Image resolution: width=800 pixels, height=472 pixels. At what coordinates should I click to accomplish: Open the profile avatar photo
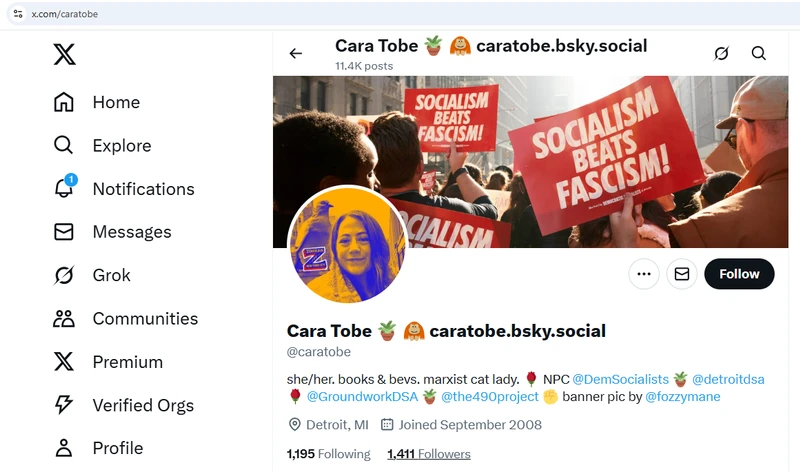347,245
